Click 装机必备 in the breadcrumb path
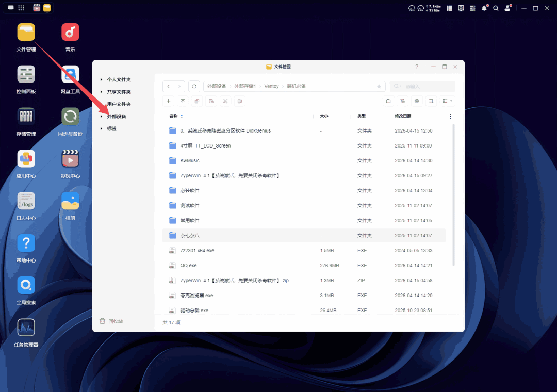This screenshot has width=557, height=392. [x=296, y=86]
